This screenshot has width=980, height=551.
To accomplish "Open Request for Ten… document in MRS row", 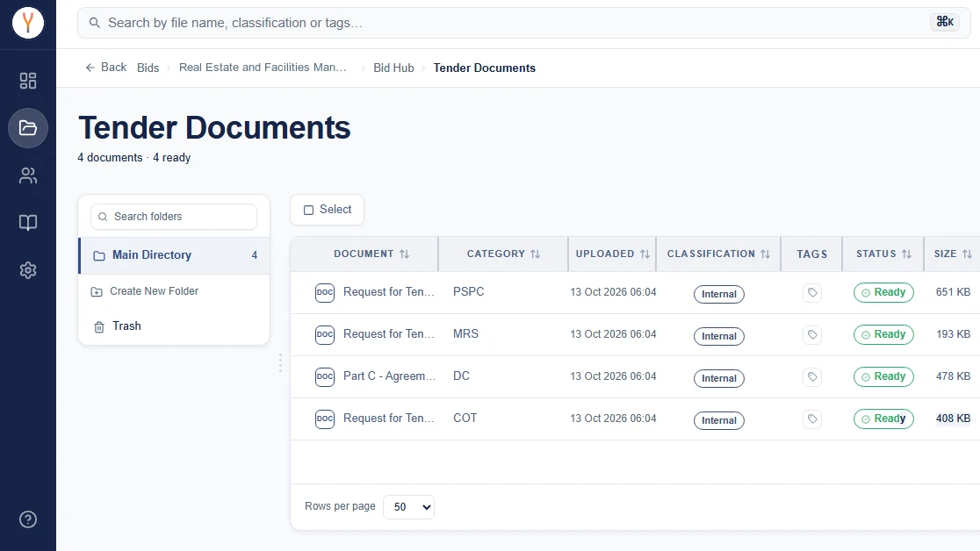I will pos(388,334).
